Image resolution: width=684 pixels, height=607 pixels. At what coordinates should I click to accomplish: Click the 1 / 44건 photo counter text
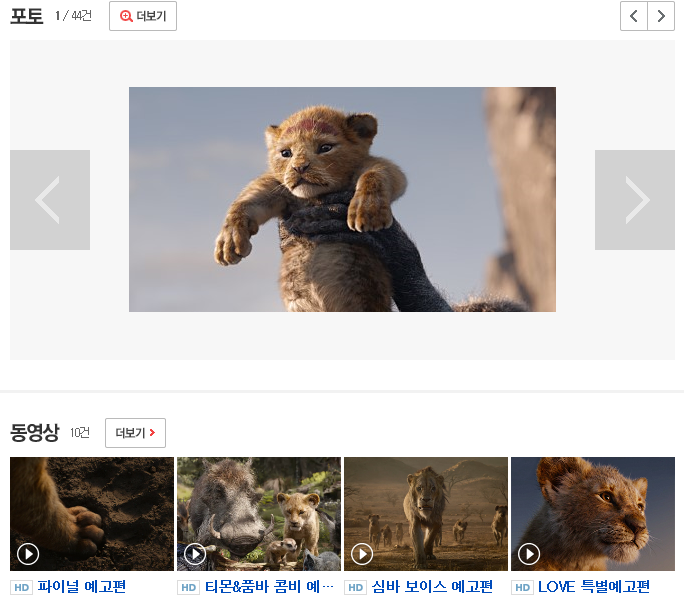[x=73, y=16]
